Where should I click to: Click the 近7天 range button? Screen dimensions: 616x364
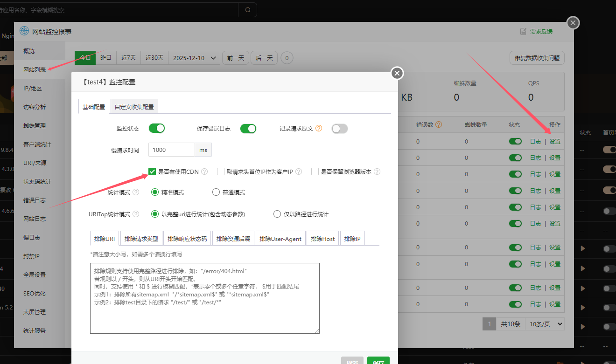[128, 58]
